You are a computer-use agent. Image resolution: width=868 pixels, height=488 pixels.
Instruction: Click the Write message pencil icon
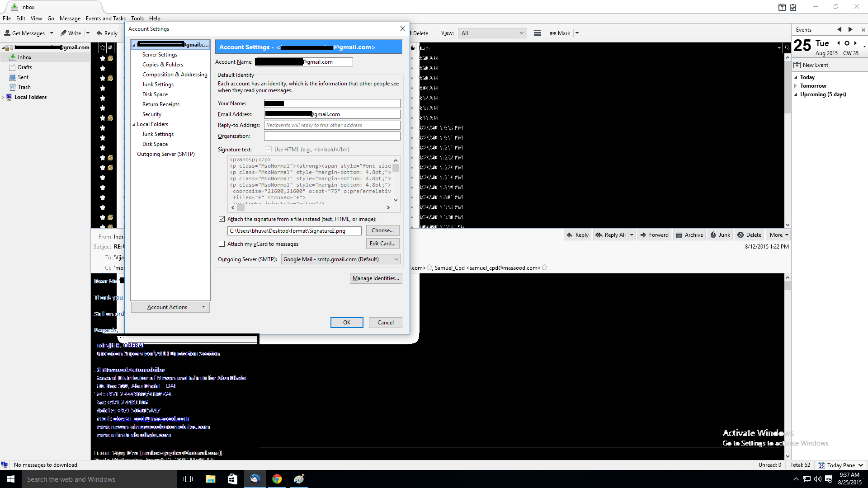coord(64,33)
